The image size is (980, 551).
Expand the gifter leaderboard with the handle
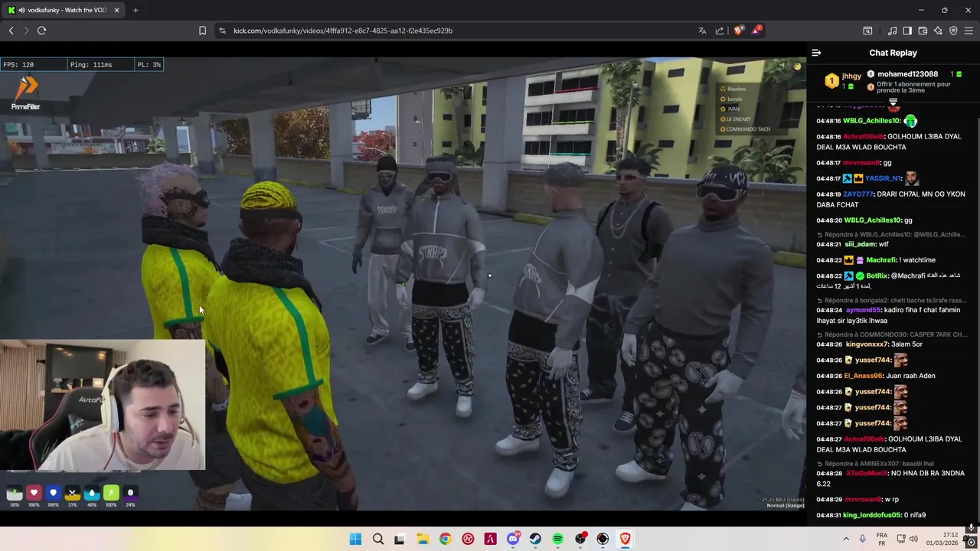click(893, 102)
